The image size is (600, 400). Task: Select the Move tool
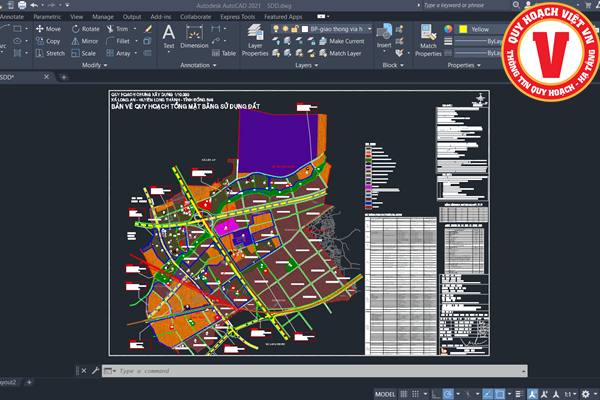click(46, 29)
